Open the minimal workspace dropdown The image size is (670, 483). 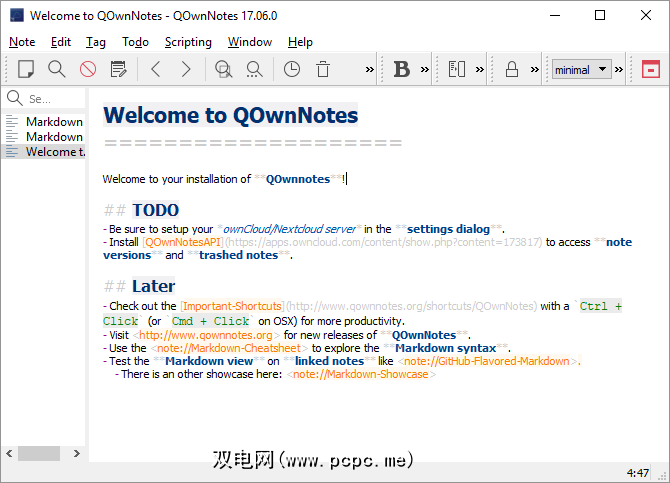point(581,69)
